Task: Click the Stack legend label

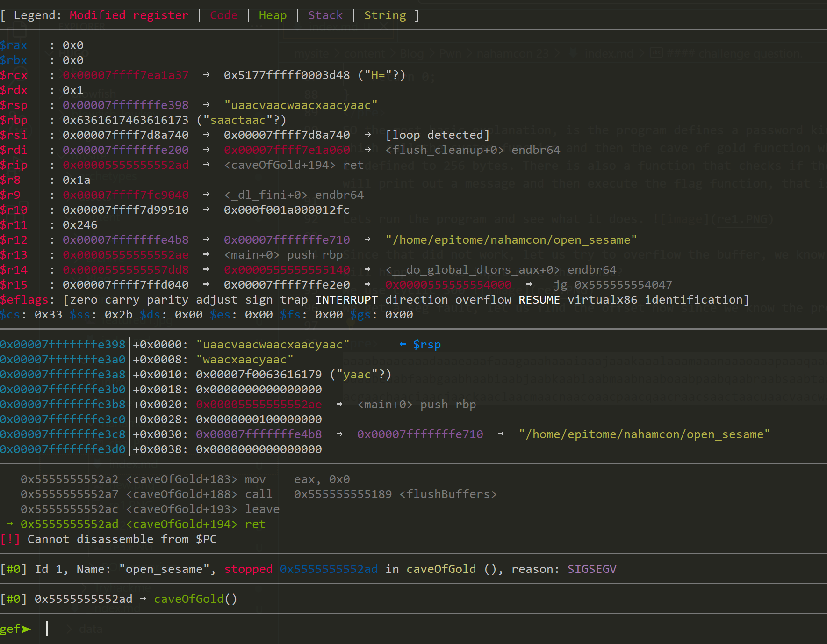Action: click(325, 15)
